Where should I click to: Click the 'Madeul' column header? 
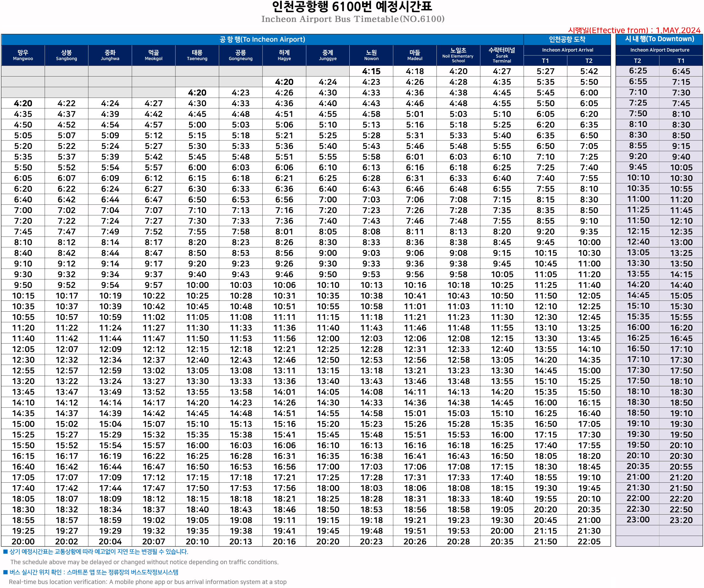[415, 55]
